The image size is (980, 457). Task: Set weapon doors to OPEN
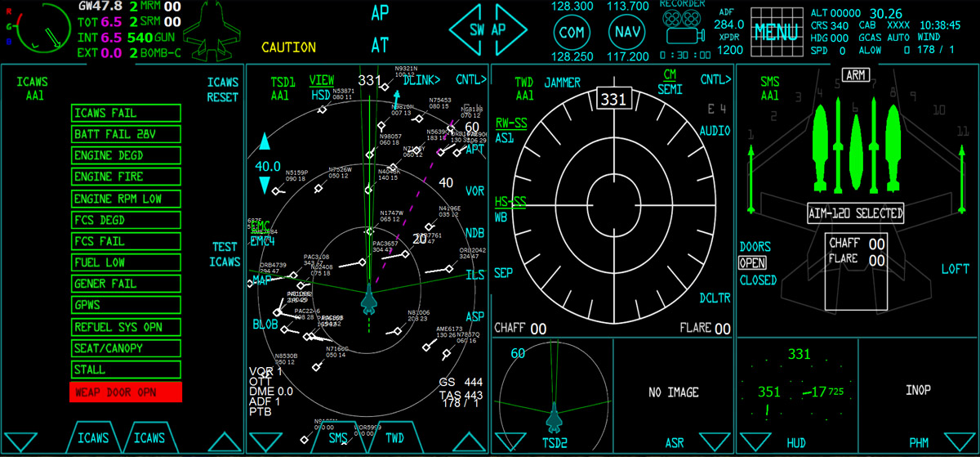(751, 263)
